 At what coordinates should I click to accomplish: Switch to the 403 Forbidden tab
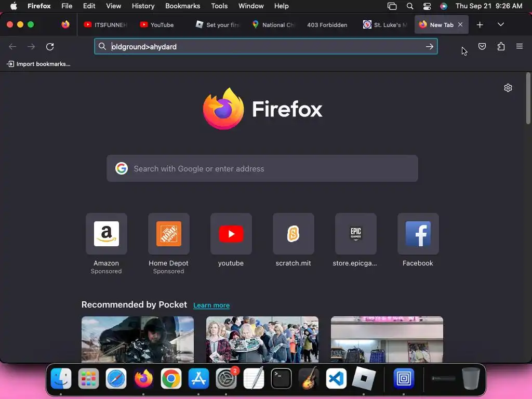[327, 25]
